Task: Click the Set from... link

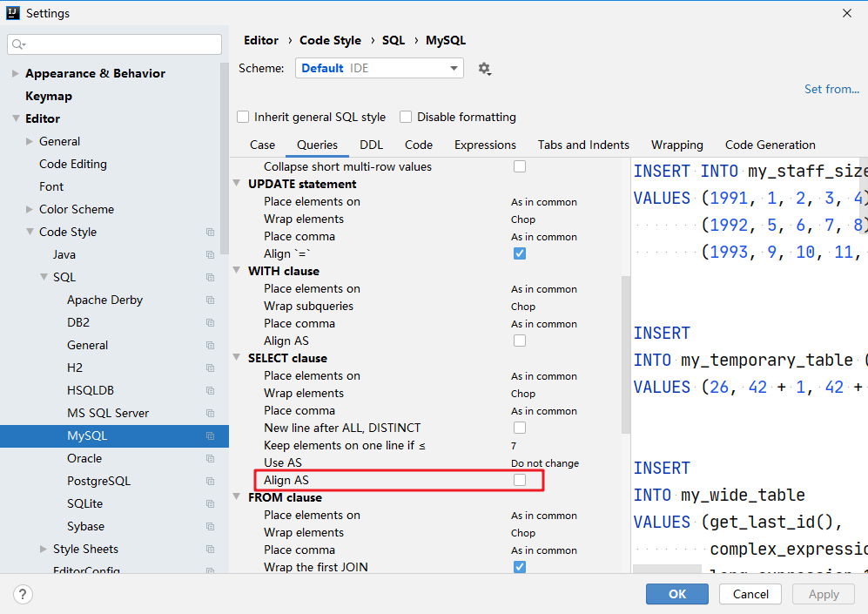Action: (x=831, y=89)
